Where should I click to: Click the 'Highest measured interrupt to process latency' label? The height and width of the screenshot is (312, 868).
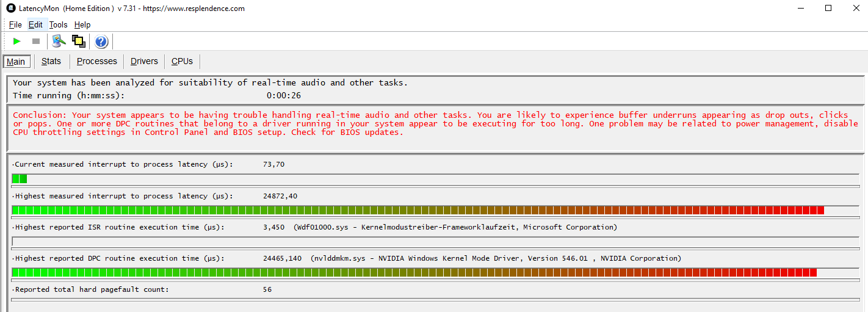(122, 196)
